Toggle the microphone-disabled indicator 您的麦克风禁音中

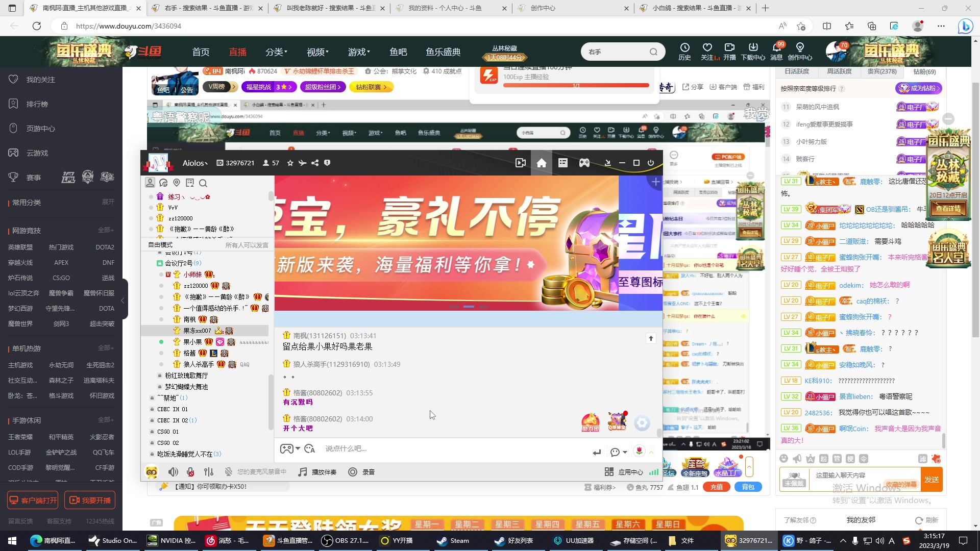pos(255,472)
